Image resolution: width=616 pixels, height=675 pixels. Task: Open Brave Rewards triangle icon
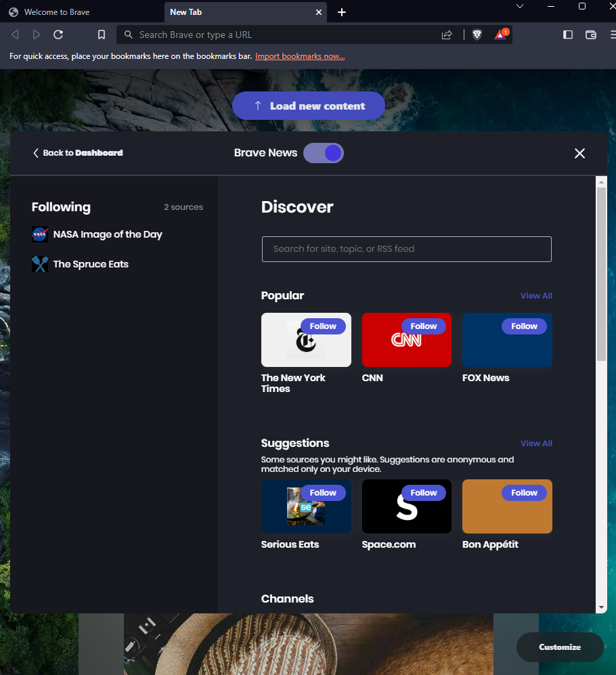[x=501, y=34]
